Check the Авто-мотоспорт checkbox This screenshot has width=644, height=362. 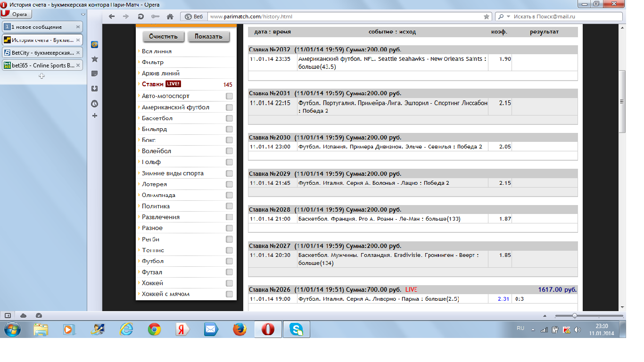click(x=229, y=96)
